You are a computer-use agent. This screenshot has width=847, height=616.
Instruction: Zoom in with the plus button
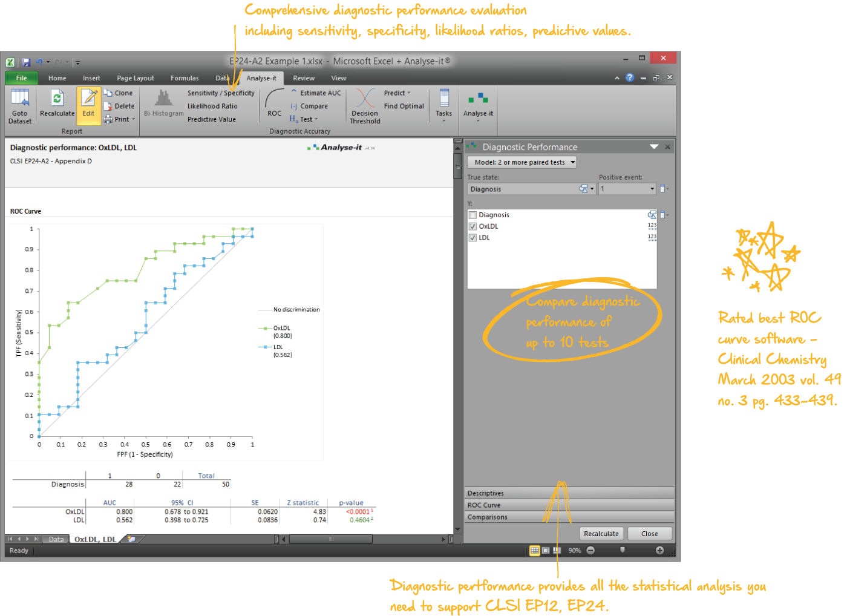click(x=659, y=551)
